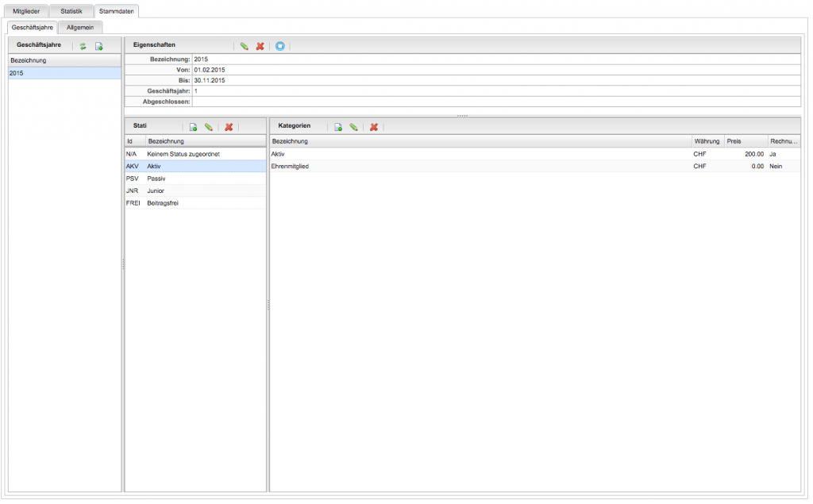Click the Geschäftsjahr value 1
Screen dimensions: 813x504
(196, 91)
